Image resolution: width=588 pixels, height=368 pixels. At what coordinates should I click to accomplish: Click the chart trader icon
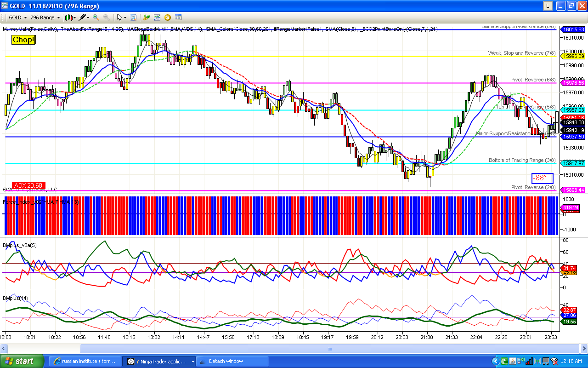tap(147, 17)
